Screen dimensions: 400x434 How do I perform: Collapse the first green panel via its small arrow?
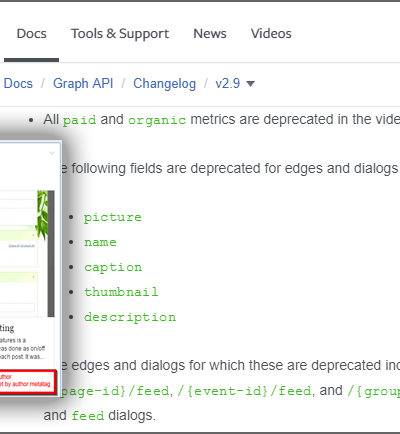[33, 235]
